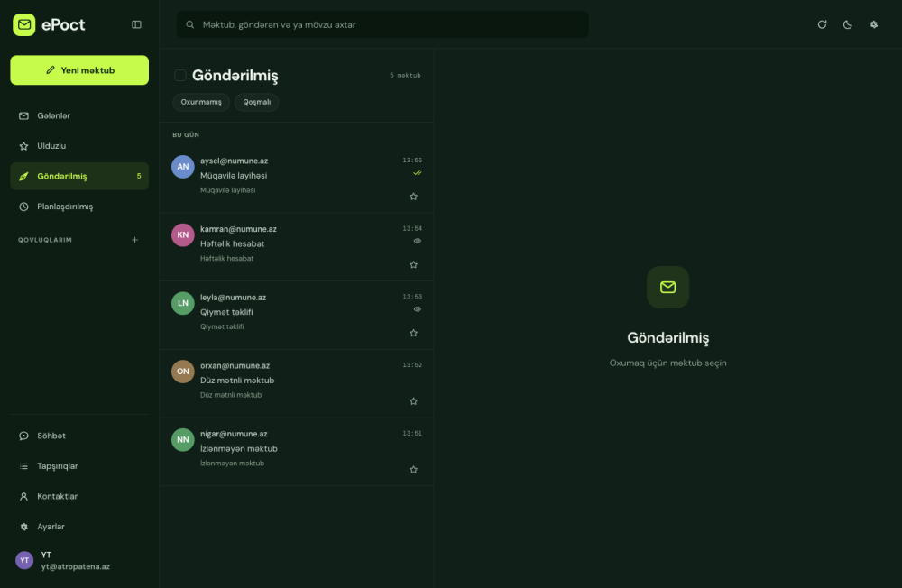Toggle the Qoşmalı filter chip

[x=256, y=103]
